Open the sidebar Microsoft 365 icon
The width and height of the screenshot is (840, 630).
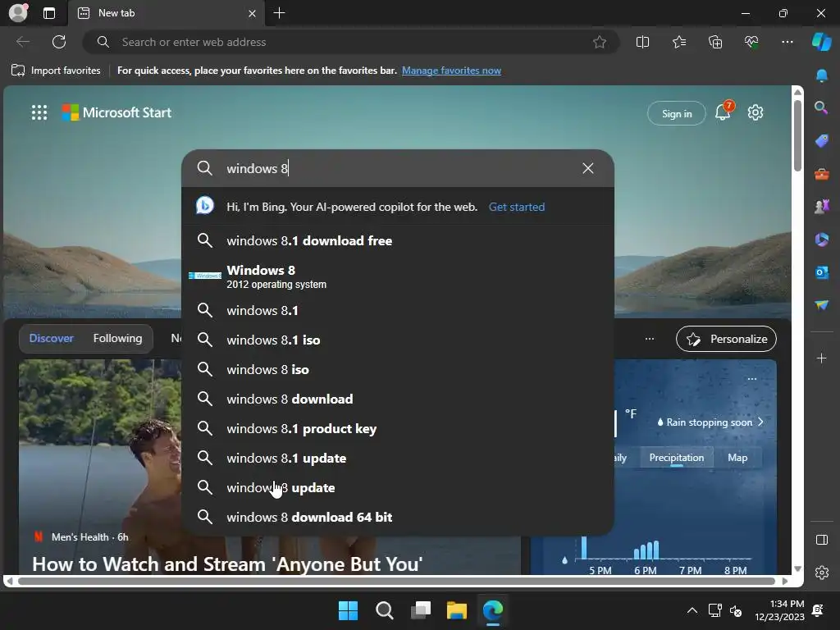tap(822, 240)
